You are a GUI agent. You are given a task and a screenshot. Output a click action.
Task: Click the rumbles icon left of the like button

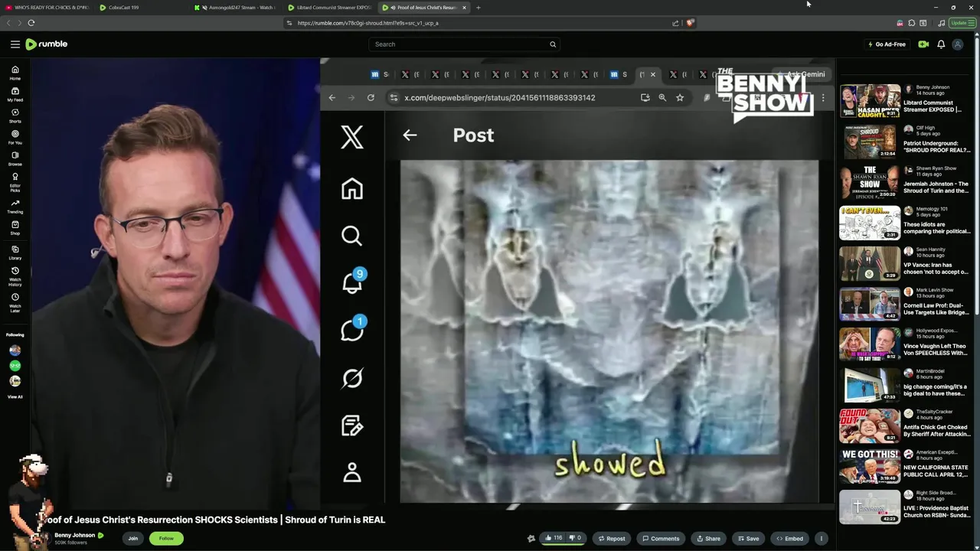pos(531,538)
